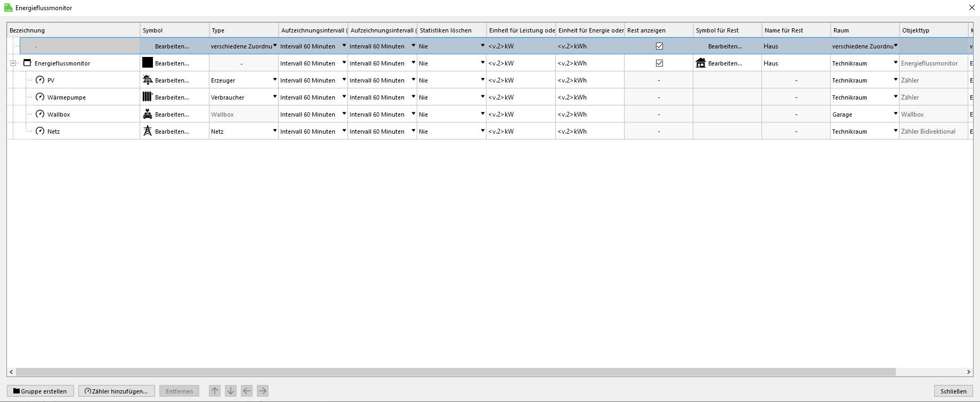This screenshot has width=980, height=402.
Task: Click the Netz power pylon symbol icon
Action: click(x=148, y=132)
